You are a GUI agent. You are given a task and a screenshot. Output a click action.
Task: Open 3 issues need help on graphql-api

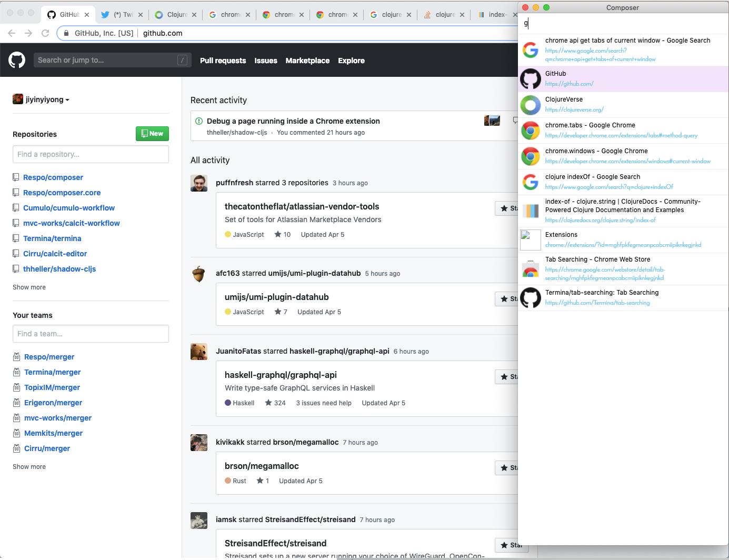[324, 403]
